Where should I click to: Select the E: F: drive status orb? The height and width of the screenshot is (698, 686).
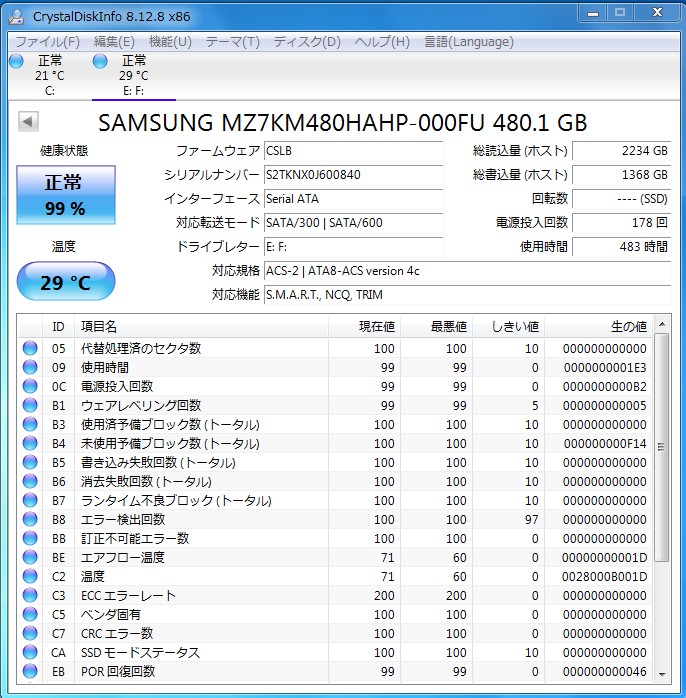point(100,62)
